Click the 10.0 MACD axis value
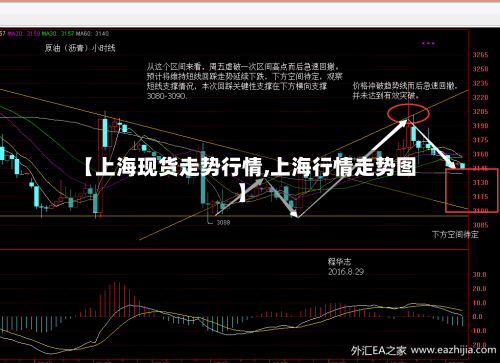The image size is (500, 363). tap(479, 303)
